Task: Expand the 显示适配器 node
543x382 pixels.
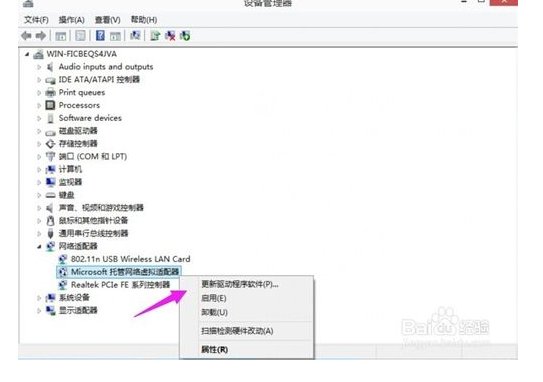Action: click(39, 310)
